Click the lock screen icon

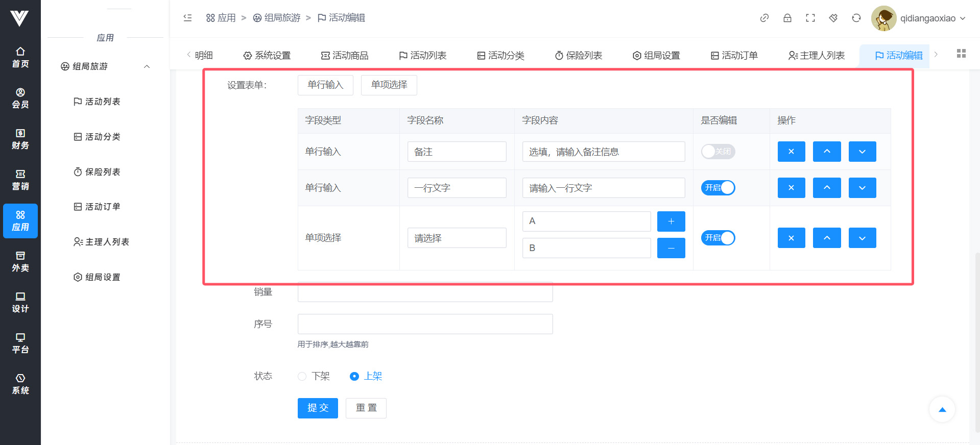787,18
